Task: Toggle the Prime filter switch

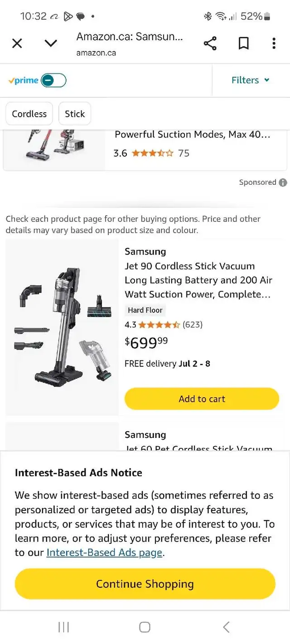Action: 53,81
